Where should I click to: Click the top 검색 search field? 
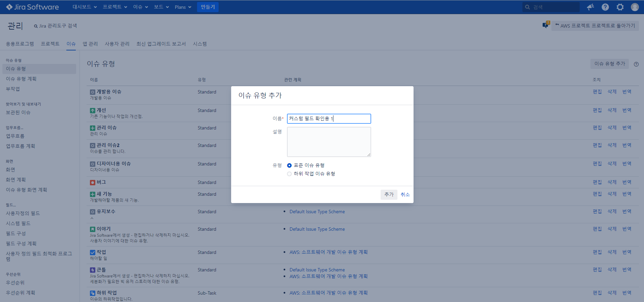point(551,7)
